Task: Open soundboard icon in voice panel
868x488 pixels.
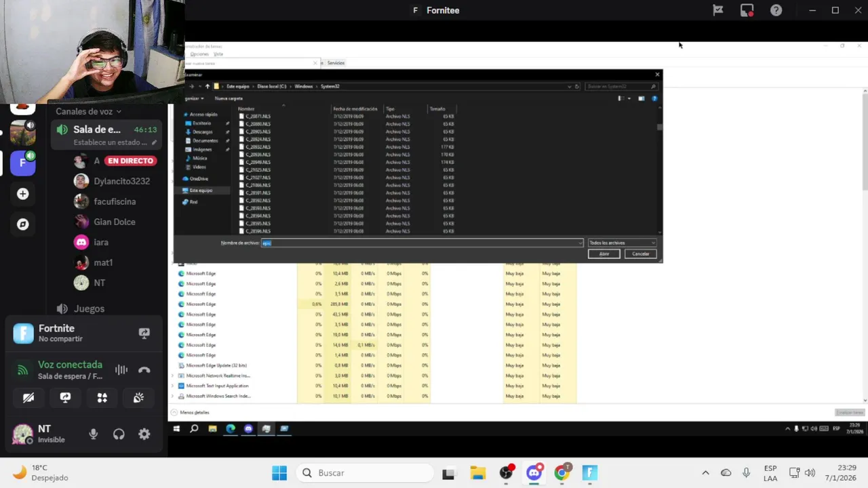Action: coord(138,398)
